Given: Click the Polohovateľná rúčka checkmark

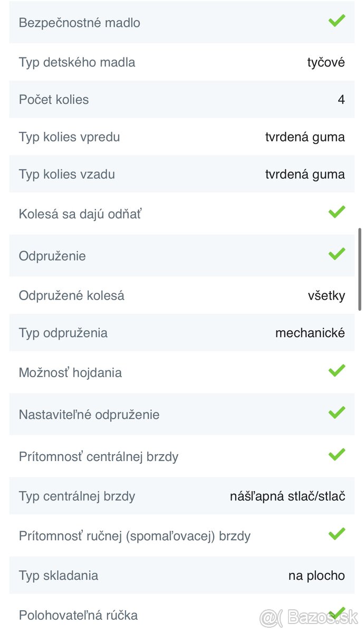Looking at the screenshot, I should tap(337, 613).
